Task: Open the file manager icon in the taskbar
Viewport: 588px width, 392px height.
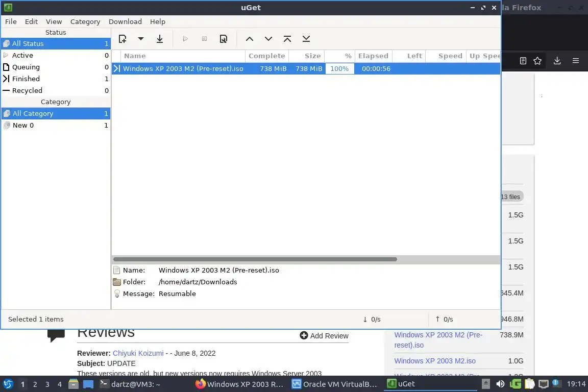Action: (x=73, y=384)
